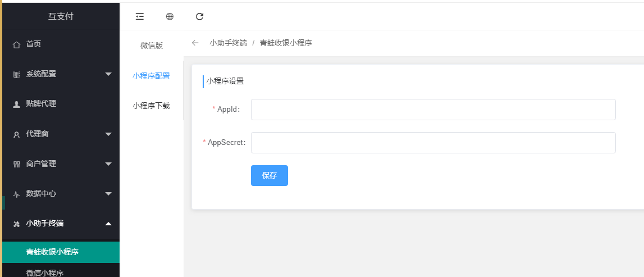Viewport: 644px width, 277px height.
Task: Switch to the 小程序配置 tab
Action: click(151, 76)
